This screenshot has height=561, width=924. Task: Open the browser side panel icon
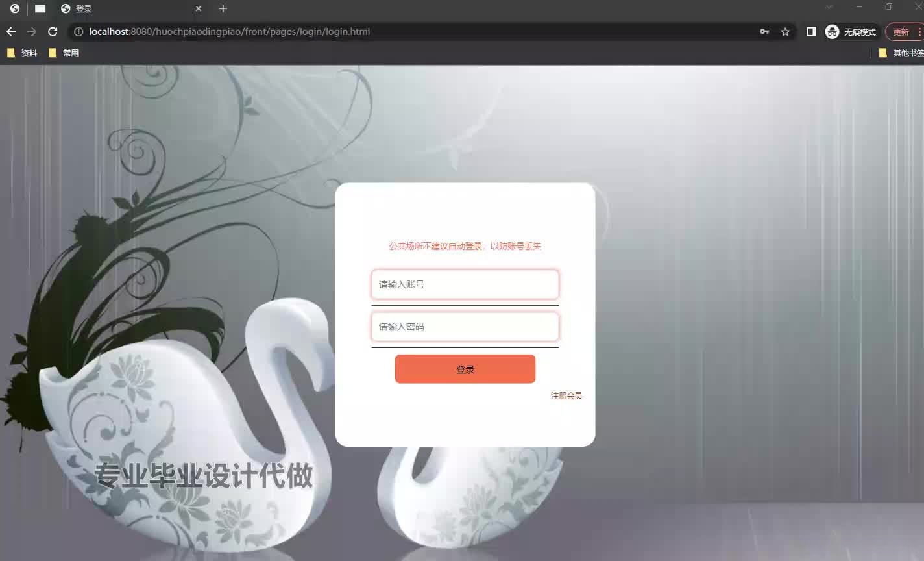(810, 31)
